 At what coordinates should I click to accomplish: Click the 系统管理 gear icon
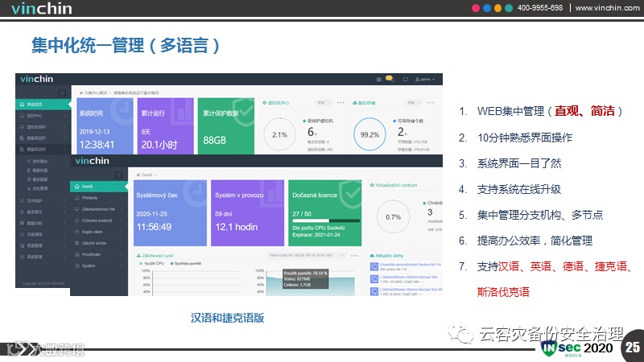23,257
